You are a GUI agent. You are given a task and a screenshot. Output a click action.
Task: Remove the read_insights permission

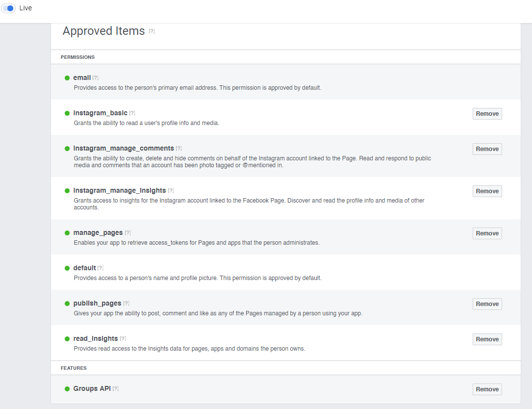coord(487,339)
